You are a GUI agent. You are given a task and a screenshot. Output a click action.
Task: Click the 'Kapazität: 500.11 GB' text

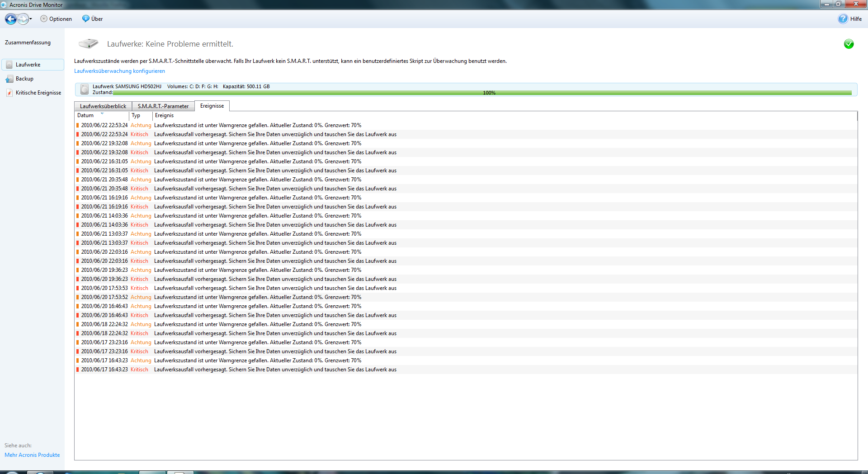click(246, 86)
